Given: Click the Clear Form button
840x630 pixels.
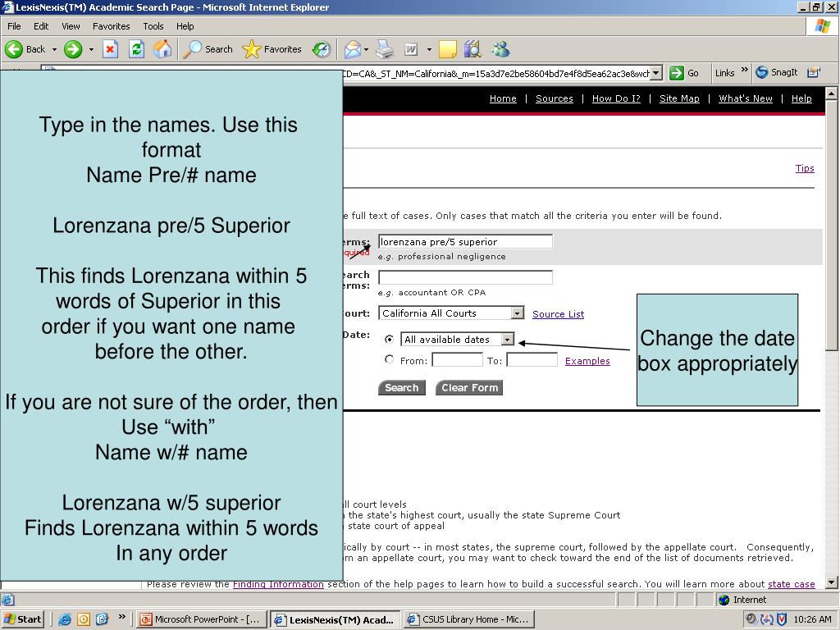Looking at the screenshot, I should pos(469,387).
